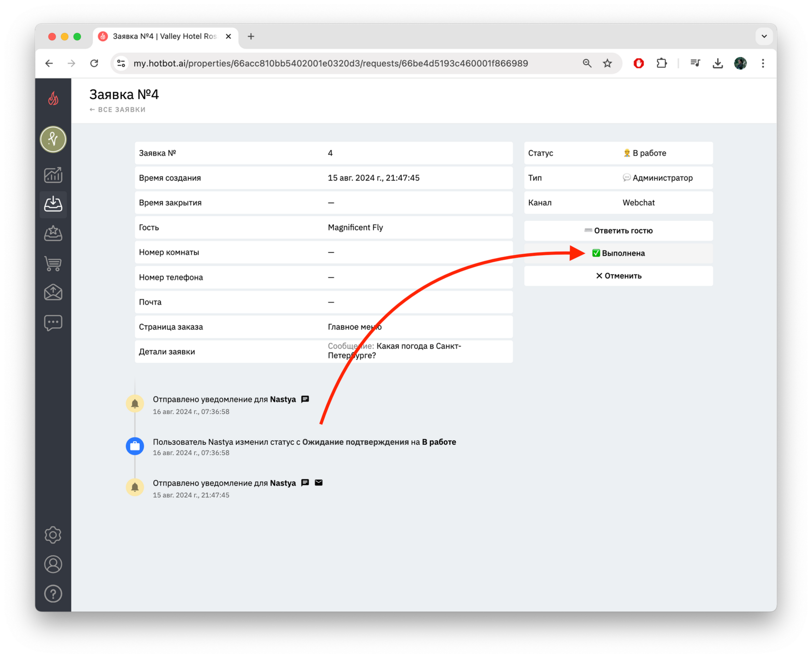Viewport: 812px width, 658px height.
Task: Reload the page
Action: pos(94,63)
